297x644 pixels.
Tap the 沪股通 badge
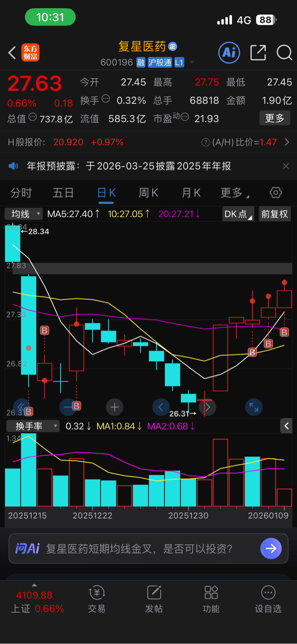[160, 62]
